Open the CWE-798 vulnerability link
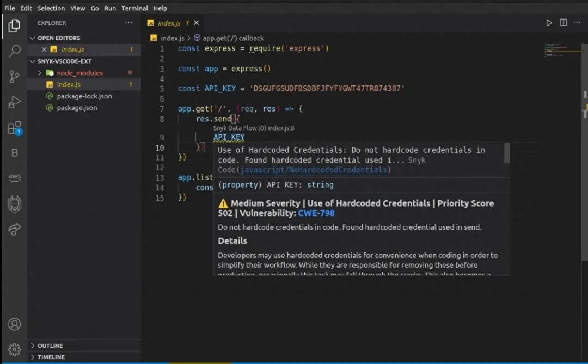The height and width of the screenshot is (364, 588). [x=316, y=213]
